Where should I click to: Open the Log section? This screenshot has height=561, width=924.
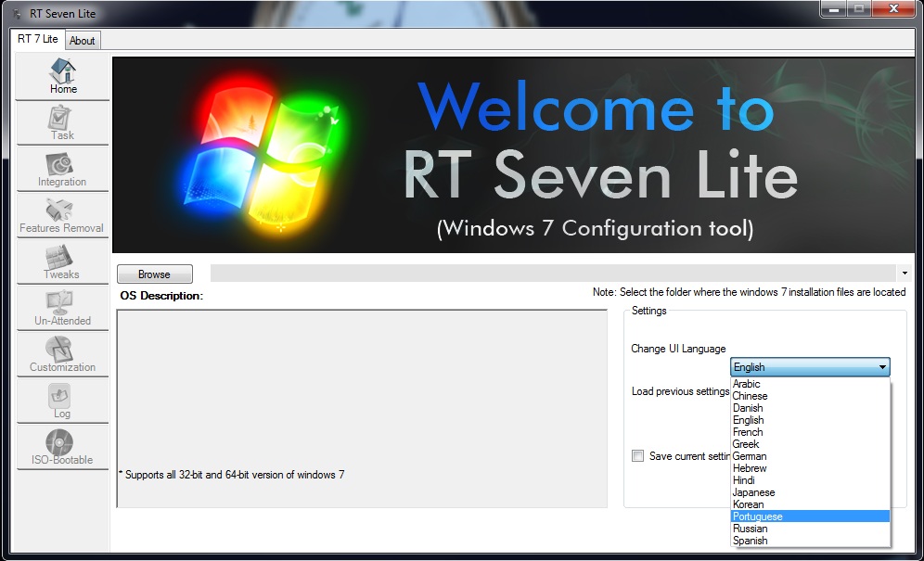(x=62, y=401)
